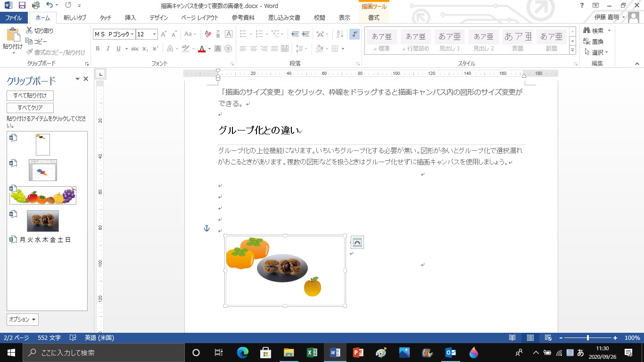Open Outlook from the taskbar
Image resolution: width=644 pixels, height=362 pixels.
[450, 353]
